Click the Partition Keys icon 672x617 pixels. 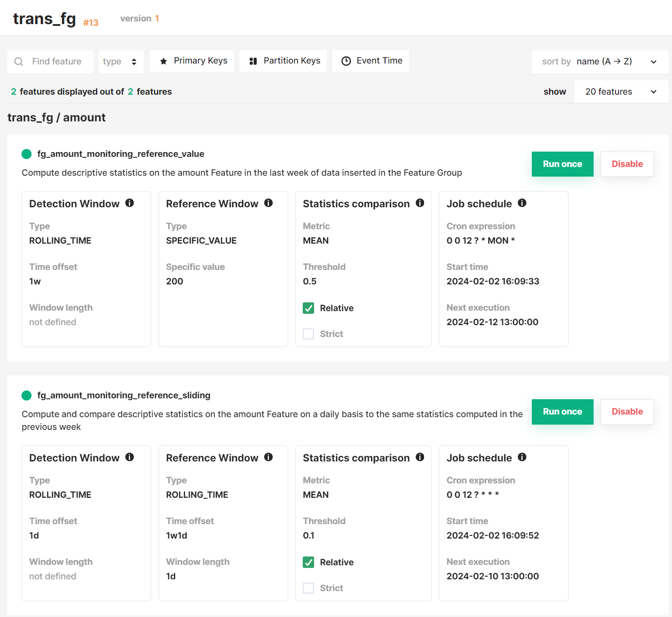(x=253, y=60)
